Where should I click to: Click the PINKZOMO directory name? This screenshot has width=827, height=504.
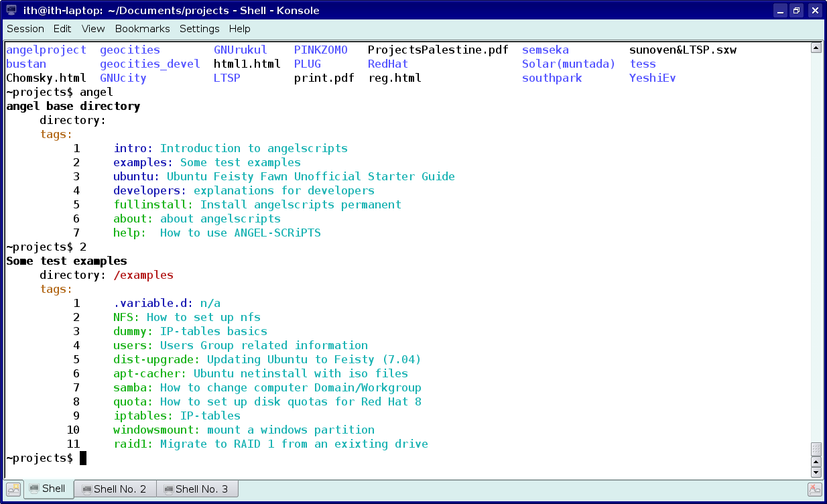(x=321, y=50)
